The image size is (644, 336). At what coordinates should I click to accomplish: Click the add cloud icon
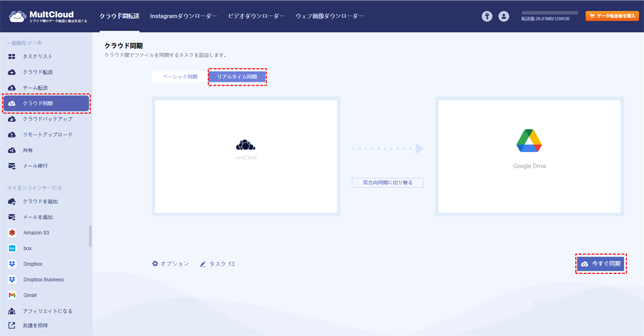coord(12,201)
